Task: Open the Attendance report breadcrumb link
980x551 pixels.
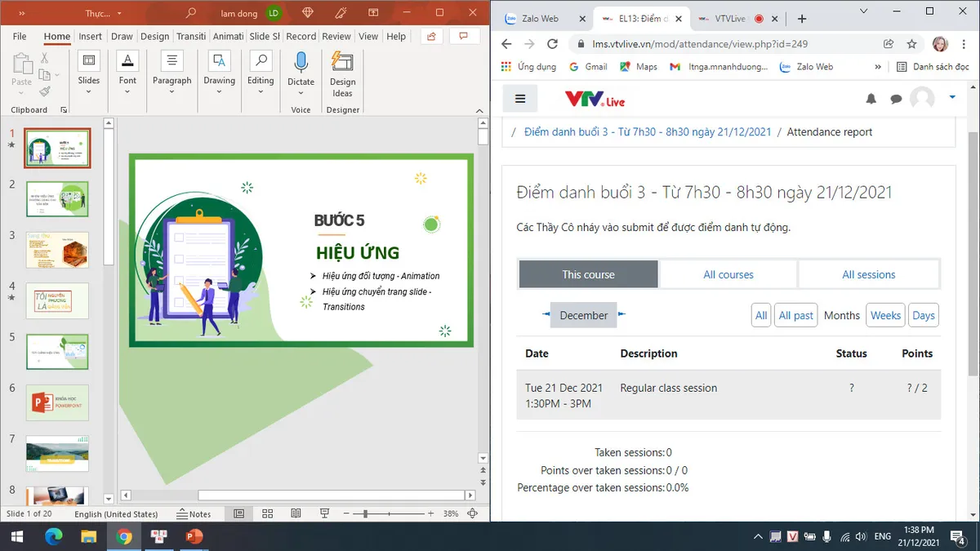Action: click(x=829, y=131)
